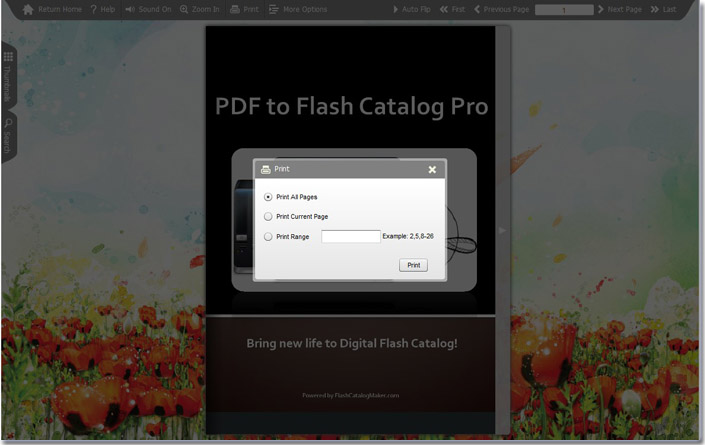This screenshot has height=445, width=705.
Task: Open Help in the top toolbar
Action: tap(103, 9)
